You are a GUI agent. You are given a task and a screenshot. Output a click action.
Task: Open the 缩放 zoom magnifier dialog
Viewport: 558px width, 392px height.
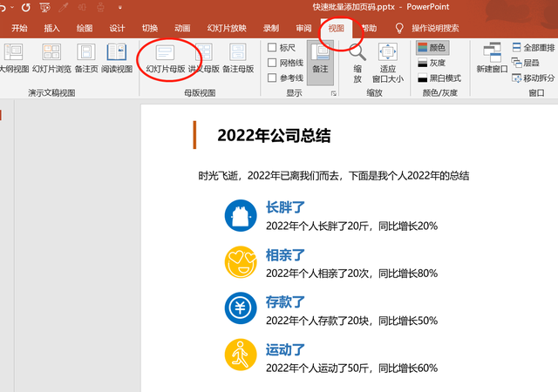point(357,64)
